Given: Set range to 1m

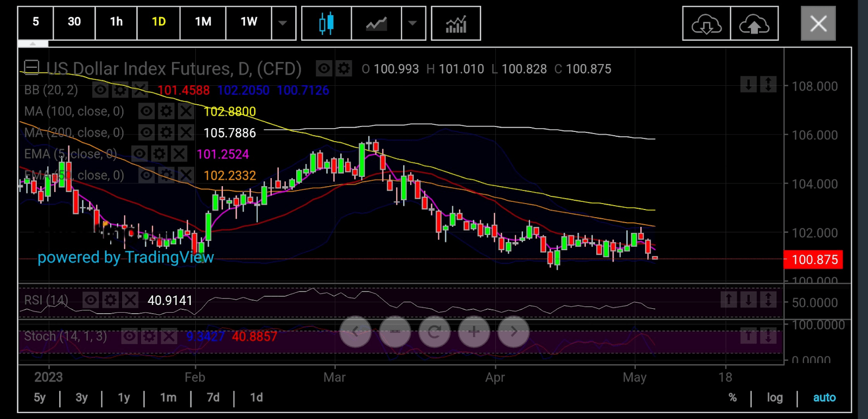Looking at the screenshot, I should tap(168, 397).
